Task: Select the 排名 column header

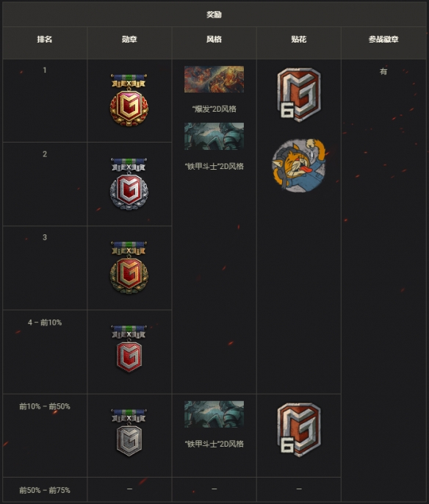Action: 45,39
